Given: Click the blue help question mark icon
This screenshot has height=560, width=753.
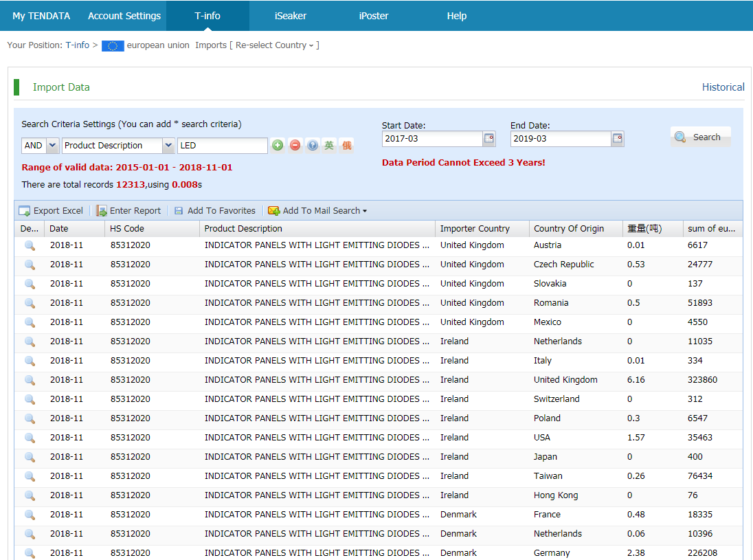Looking at the screenshot, I should pos(313,146).
